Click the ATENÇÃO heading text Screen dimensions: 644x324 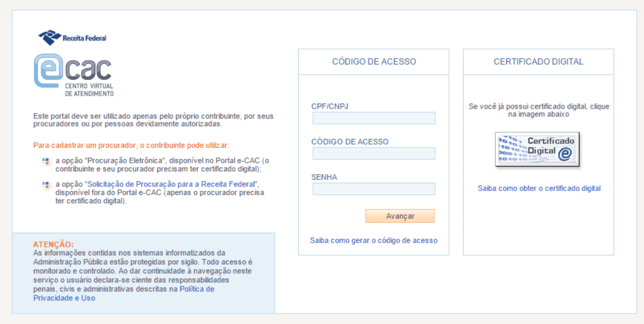[54, 244]
